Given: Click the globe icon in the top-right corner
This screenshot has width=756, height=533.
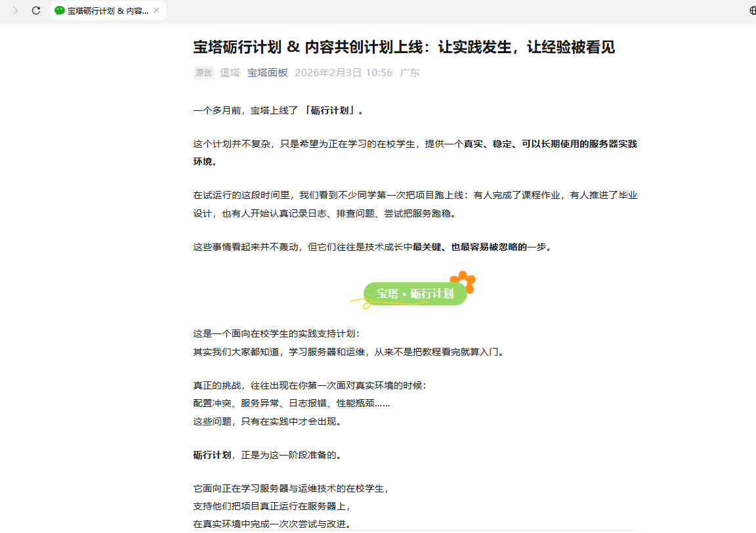Looking at the screenshot, I should (x=751, y=11).
